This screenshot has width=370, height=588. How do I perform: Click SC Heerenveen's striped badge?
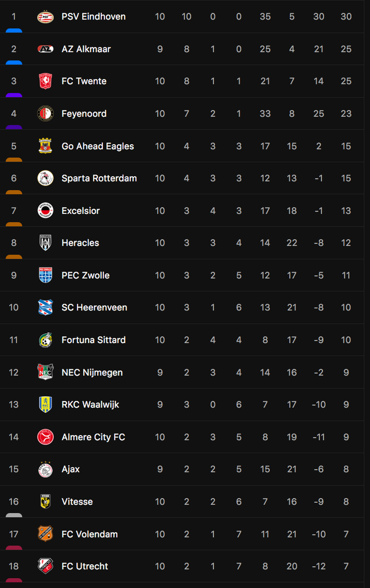coord(45,307)
